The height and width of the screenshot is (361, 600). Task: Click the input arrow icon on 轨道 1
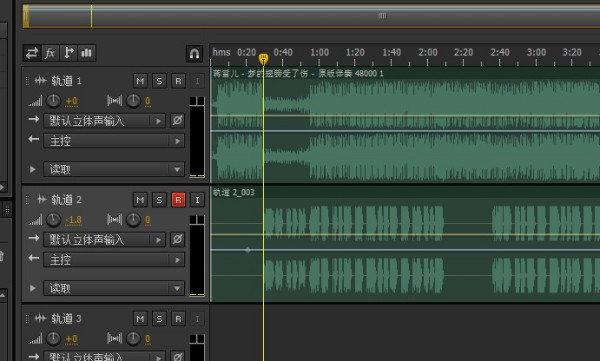point(34,119)
